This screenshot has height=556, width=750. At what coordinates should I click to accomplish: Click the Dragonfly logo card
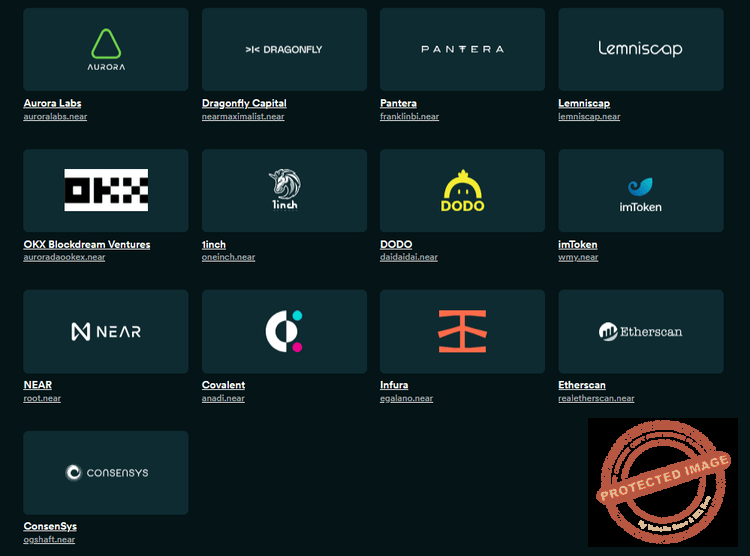284,49
